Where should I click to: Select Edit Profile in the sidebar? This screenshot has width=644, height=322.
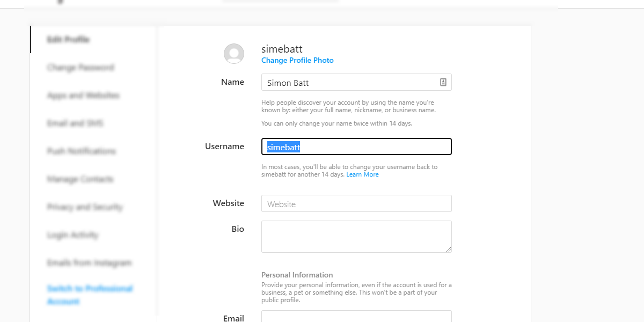click(68, 40)
